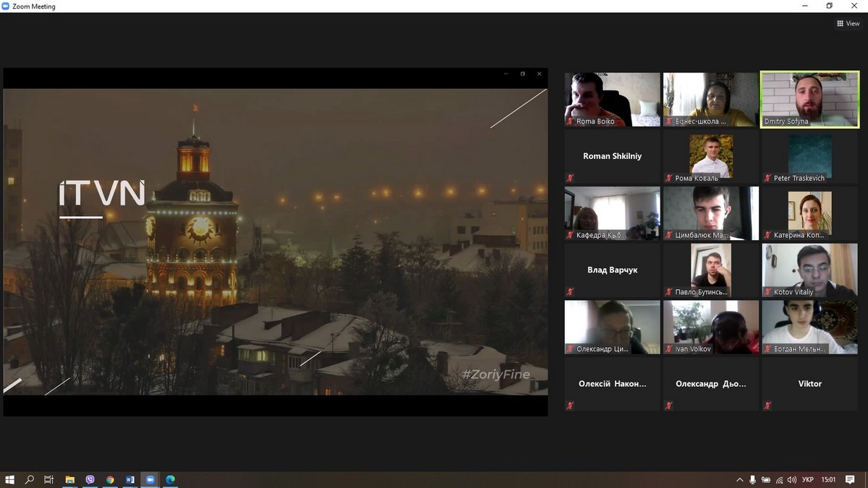This screenshot has width=868, height=488.
Task: Click the Олександр Дьо... participant tile
Action: click(710, 384)
